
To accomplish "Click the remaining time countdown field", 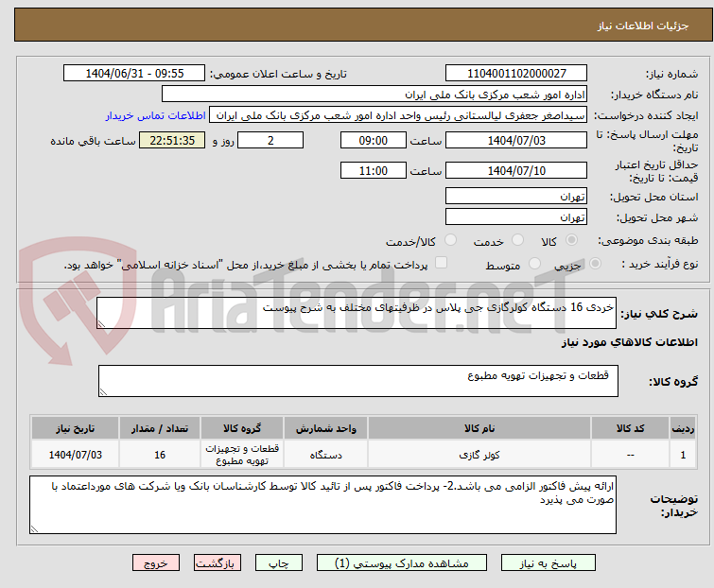I will (x=171, y=140).
